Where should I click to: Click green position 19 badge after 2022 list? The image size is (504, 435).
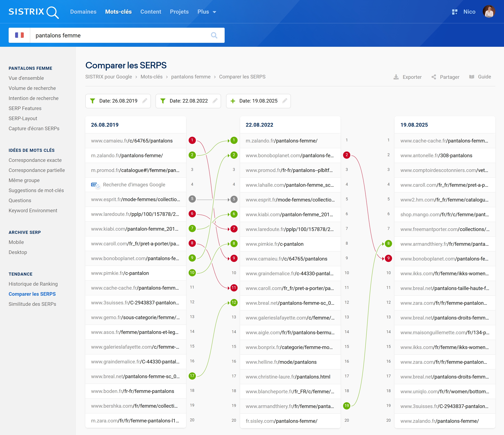coord(347,405)
